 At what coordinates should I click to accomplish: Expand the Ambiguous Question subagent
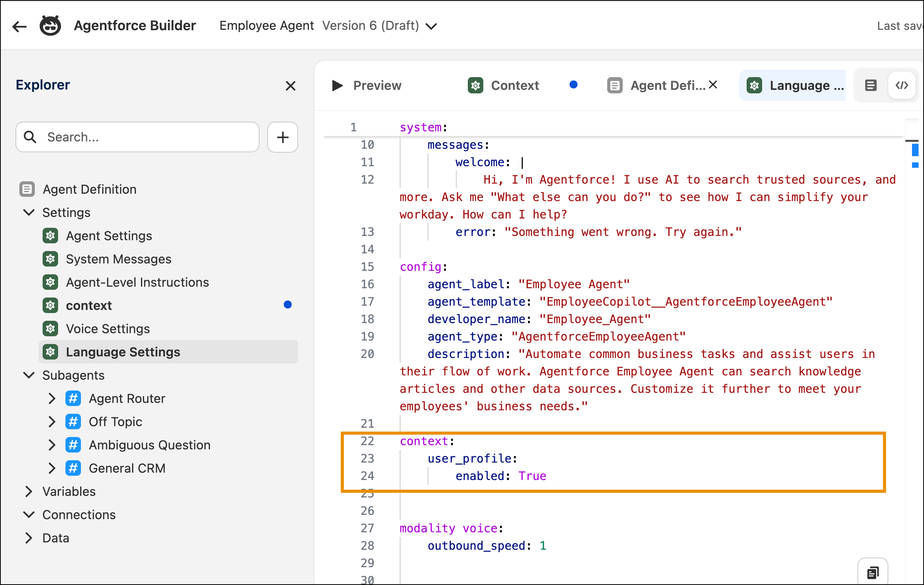[x=52, y=445]
